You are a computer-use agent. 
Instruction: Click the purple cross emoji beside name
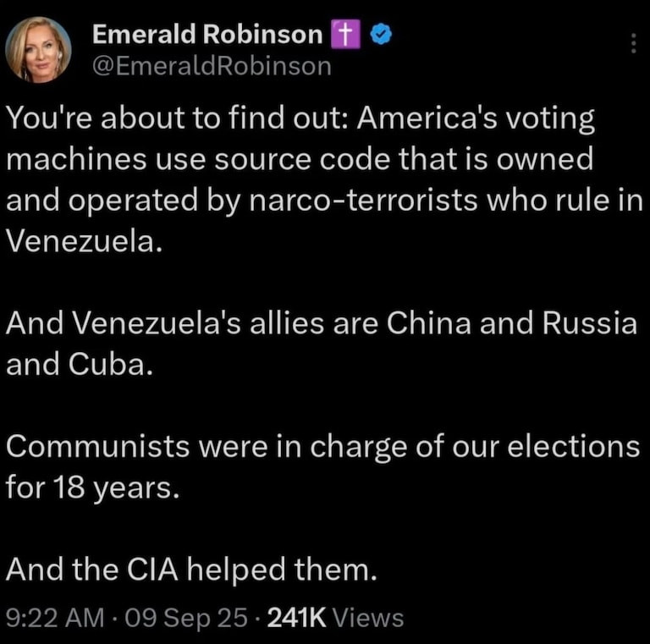(x=345, y=35)
